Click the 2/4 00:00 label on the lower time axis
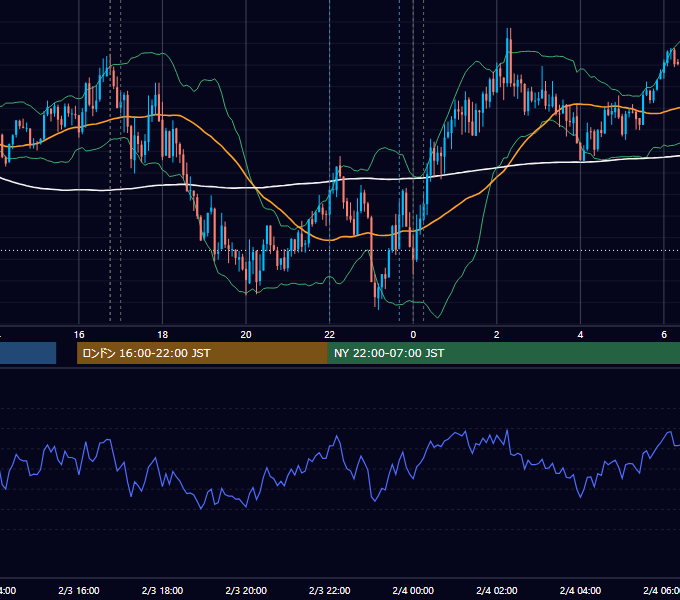Screen dimensions: 680x600 (x=413, y=591)
